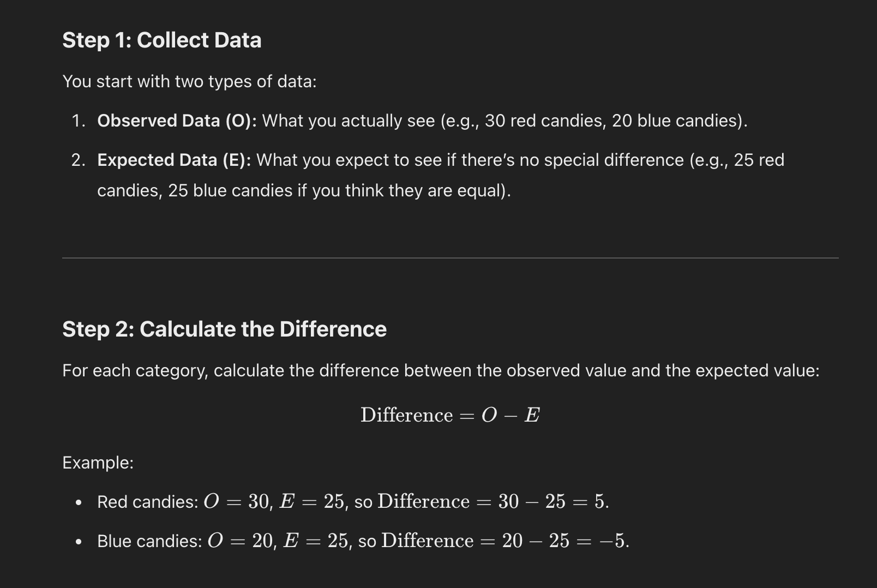Click the Difference = O − E formula
This screenshot has width=877, height=588.
[x=450, y=415]
